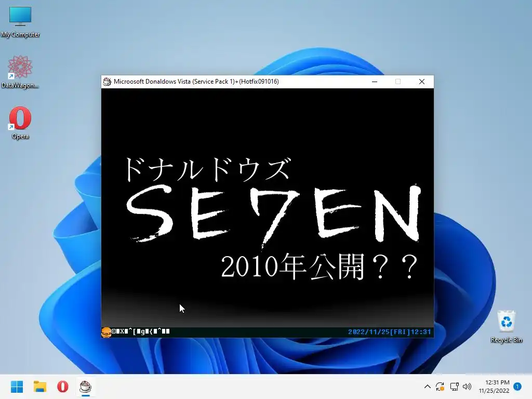Open File Explorer from the taskbar

39,387
